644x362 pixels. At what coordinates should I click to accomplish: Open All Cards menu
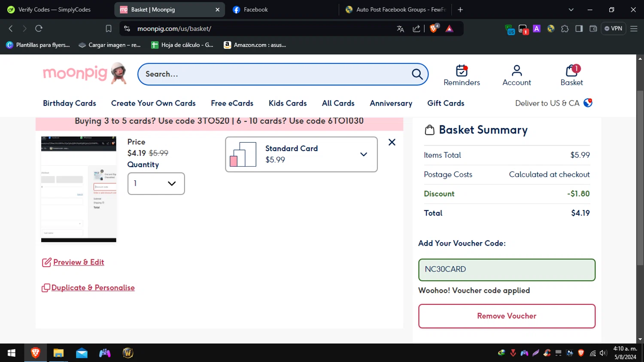[338, 103]
